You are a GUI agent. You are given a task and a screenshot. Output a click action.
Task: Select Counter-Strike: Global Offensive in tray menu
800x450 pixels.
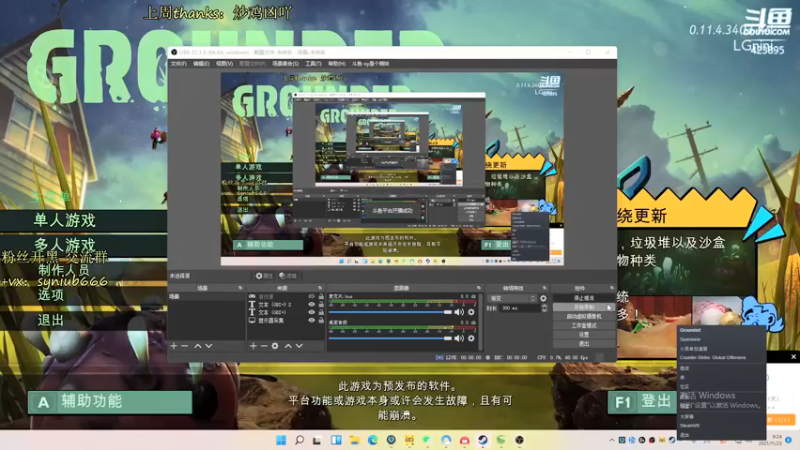[x=721, y=358]
